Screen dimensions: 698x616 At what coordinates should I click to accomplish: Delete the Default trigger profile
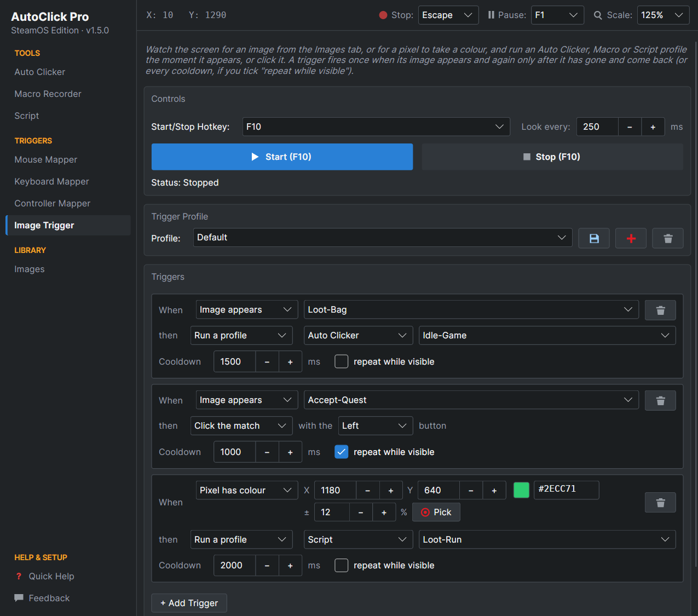pyautogui.click(x=668, y=238)
